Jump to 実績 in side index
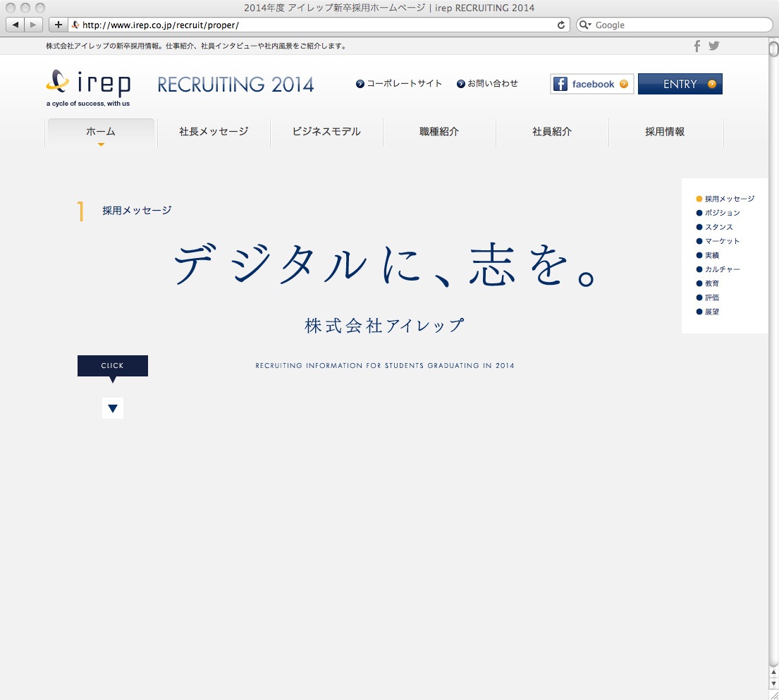The image size is (779, 700). pyautogui.click(x=708, y=255)
